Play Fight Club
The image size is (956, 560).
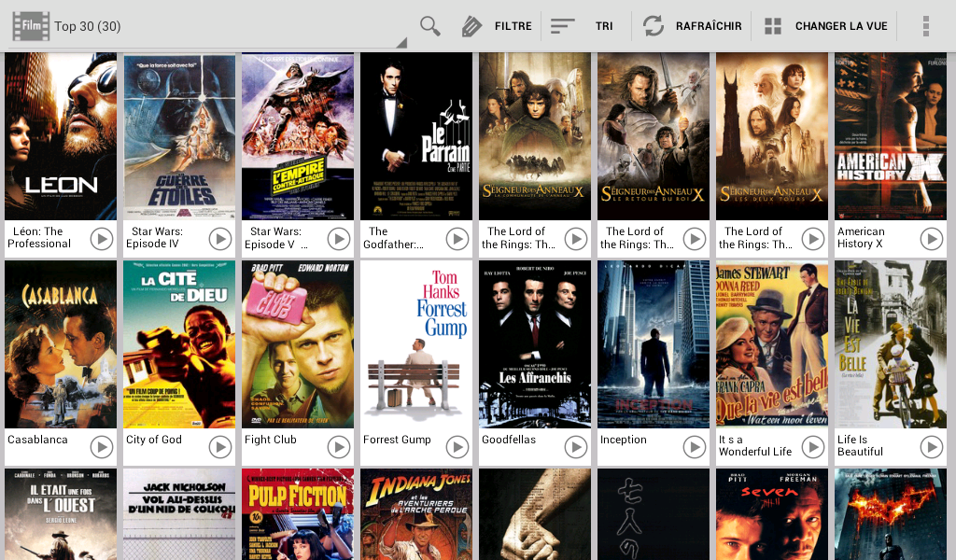tap(338, 447)
